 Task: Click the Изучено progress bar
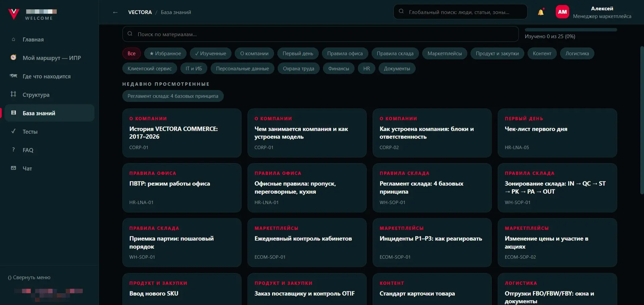pos(571,30)
